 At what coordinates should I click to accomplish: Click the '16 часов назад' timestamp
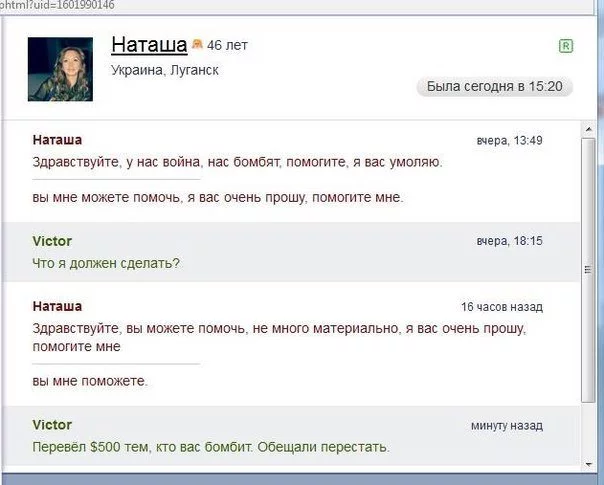[502, 307]
